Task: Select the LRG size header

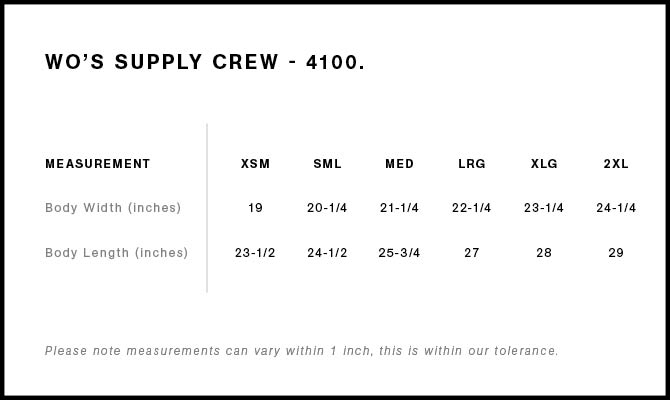Action: (x=472, y=164)
